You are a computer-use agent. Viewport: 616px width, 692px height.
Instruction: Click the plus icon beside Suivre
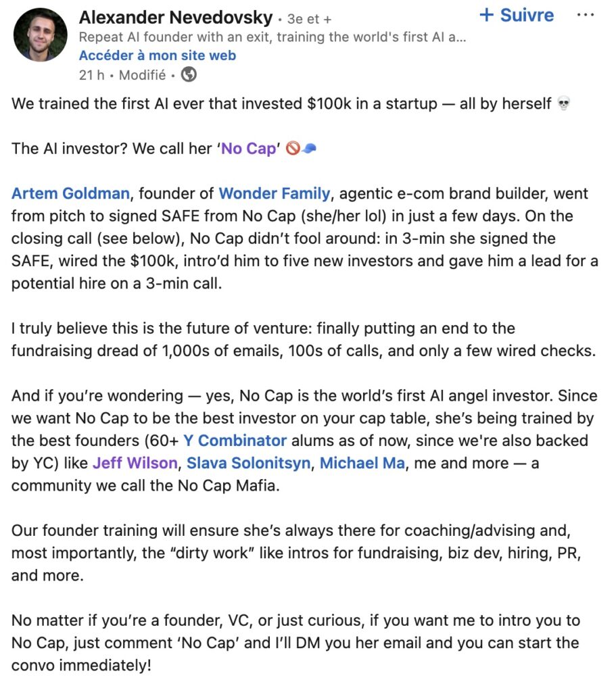click(x=486, y=15)
